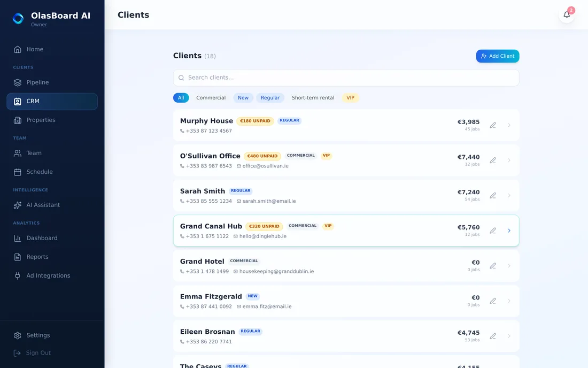This screenshot has height=368, width=588.
Task: Click Emma Fitzgerald client name
Action: [x=211, y=297]
